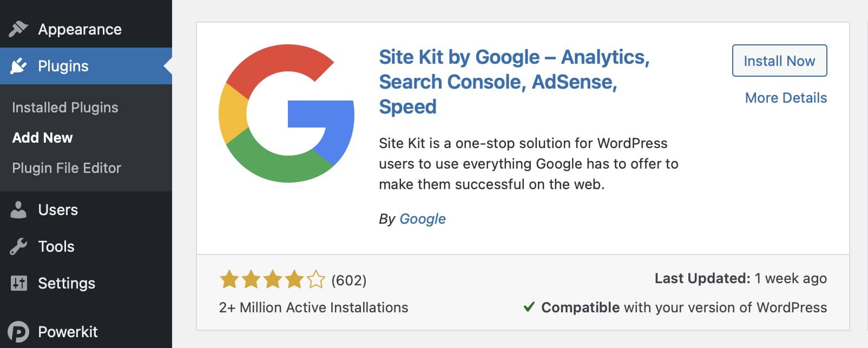This screenshot has width=868, height=348.
Task: Open Tools via the wrench icon
Action: [19, 246]
